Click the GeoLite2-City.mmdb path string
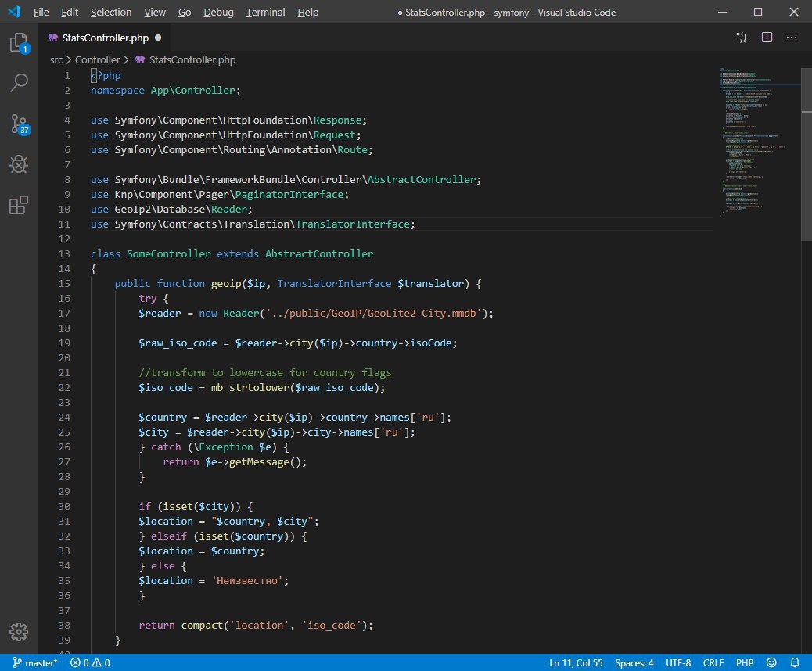 click(373, 314)
